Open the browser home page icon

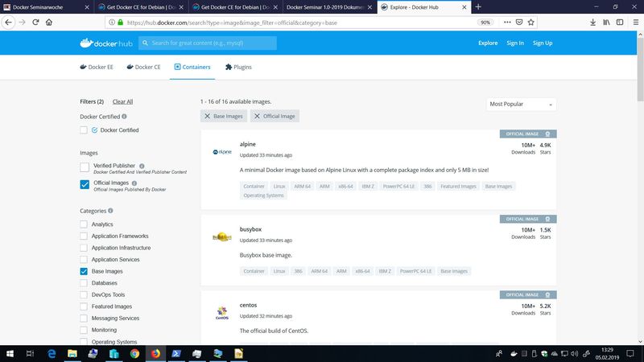(49, 23)
